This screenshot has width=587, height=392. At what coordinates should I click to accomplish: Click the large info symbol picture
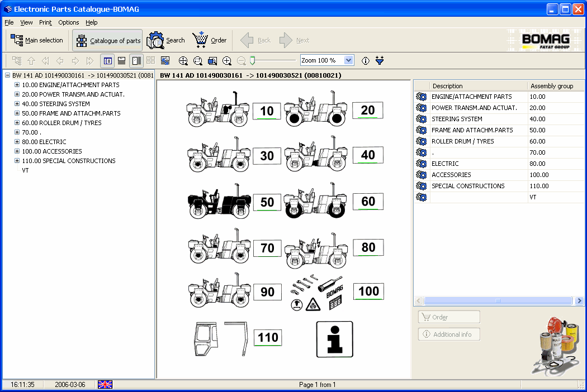(335, 340)
